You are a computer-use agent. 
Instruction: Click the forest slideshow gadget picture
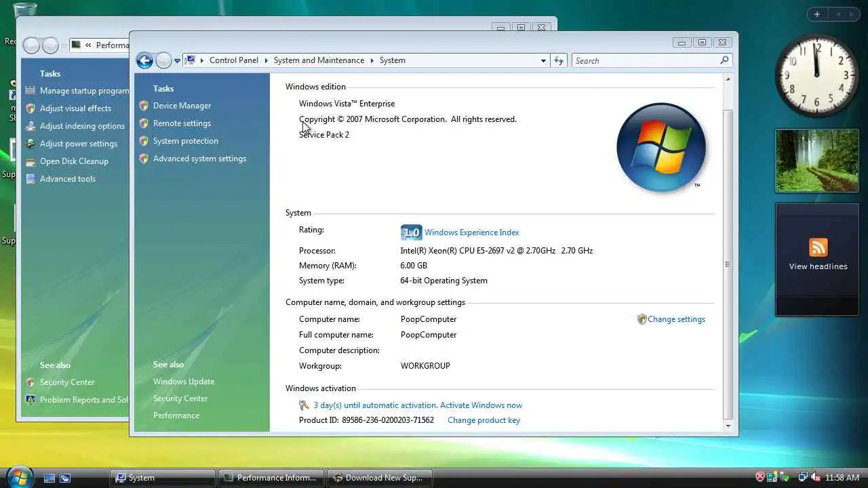(x=817, y=161)
